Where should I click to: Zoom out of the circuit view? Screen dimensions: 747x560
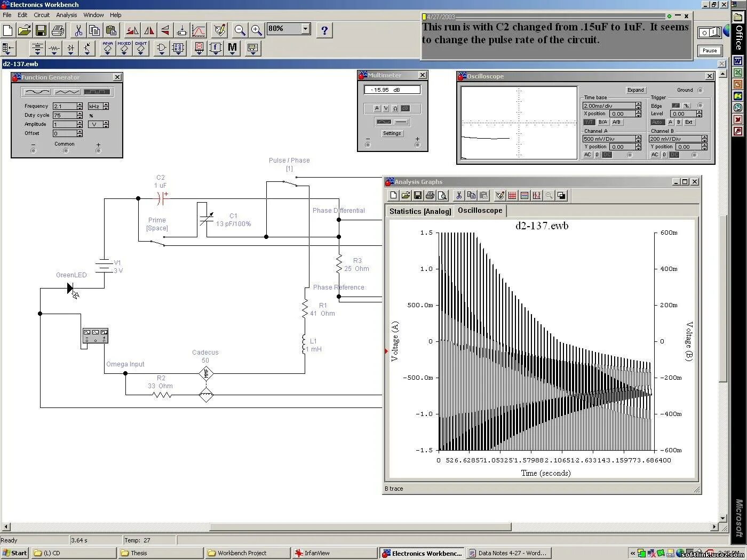pyautogui.click(x=240, y=30)
